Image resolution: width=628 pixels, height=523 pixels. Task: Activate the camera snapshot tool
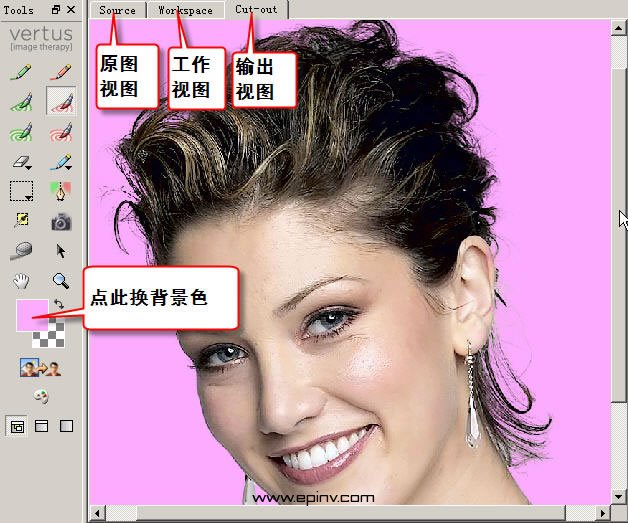coord(61,221)
